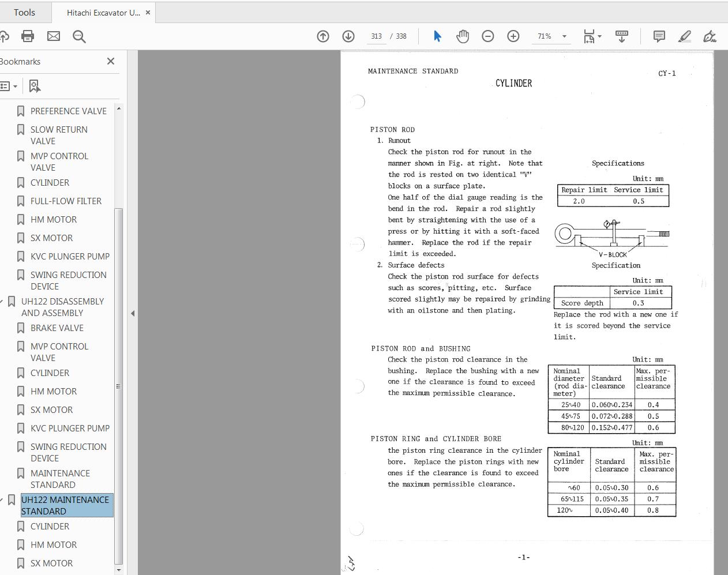This screenshot has height=575, width=728.
Task: Open SLOW RETURN VALVE bookmark
Action: tap(59, 135)
